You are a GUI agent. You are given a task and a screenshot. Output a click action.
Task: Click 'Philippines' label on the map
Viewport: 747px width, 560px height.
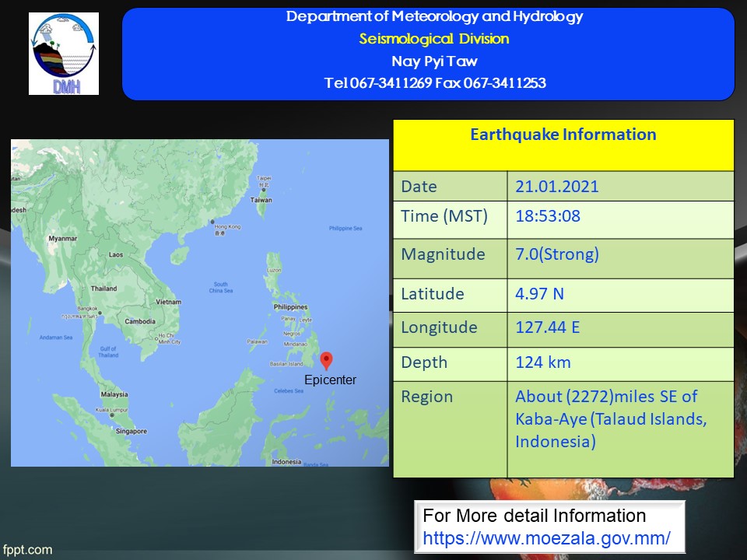tap(290, 307)
